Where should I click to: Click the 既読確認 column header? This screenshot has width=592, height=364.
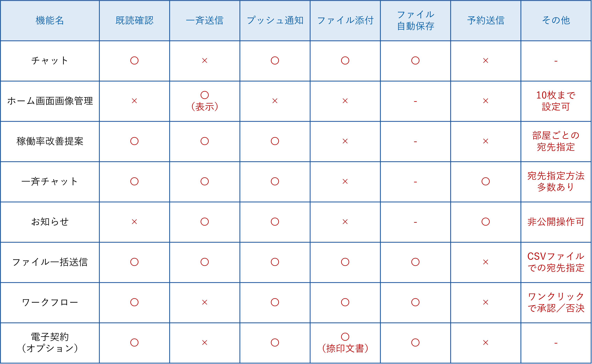[x=134, y=20]
